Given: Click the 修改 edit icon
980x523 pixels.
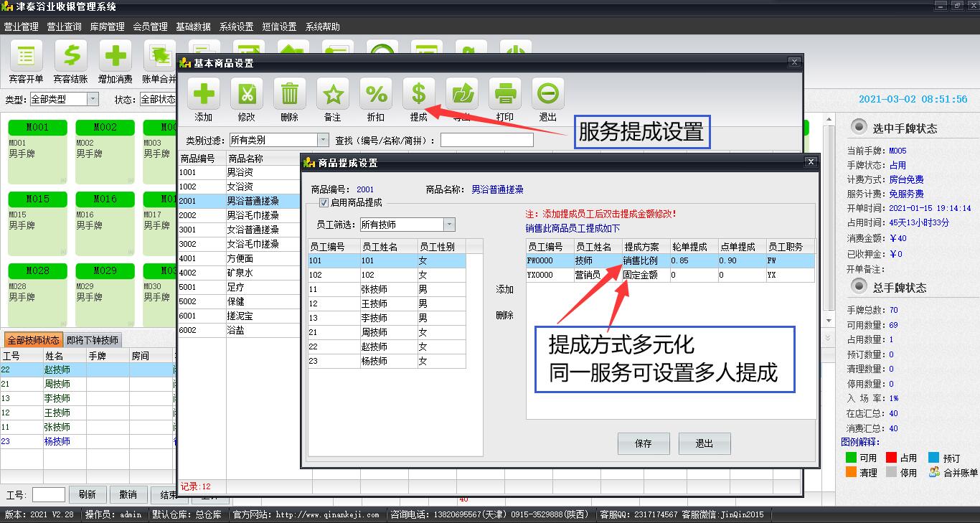Looking at the screenshot, I should click(247, 95).
